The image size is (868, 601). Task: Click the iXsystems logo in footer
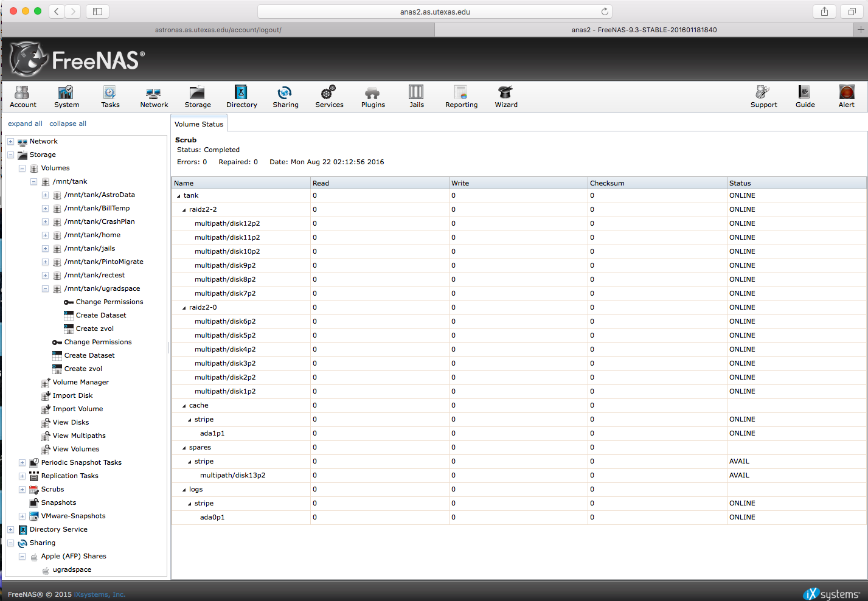click(x=831, y=594)
